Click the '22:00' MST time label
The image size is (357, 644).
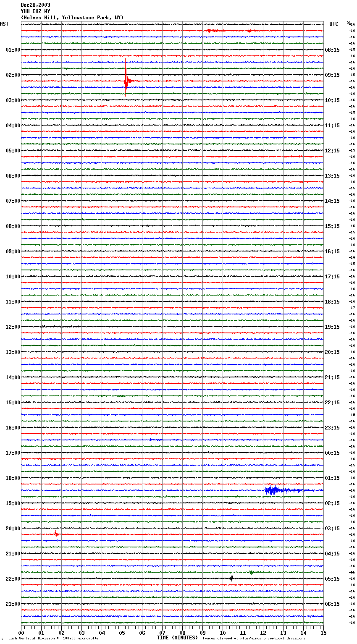pyautogui.click(x=13, y=579)
